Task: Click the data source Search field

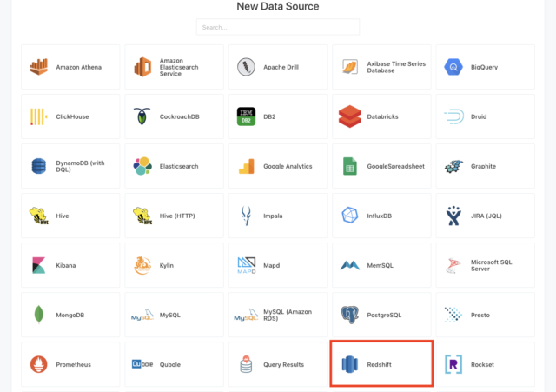Action: point(278,27)
